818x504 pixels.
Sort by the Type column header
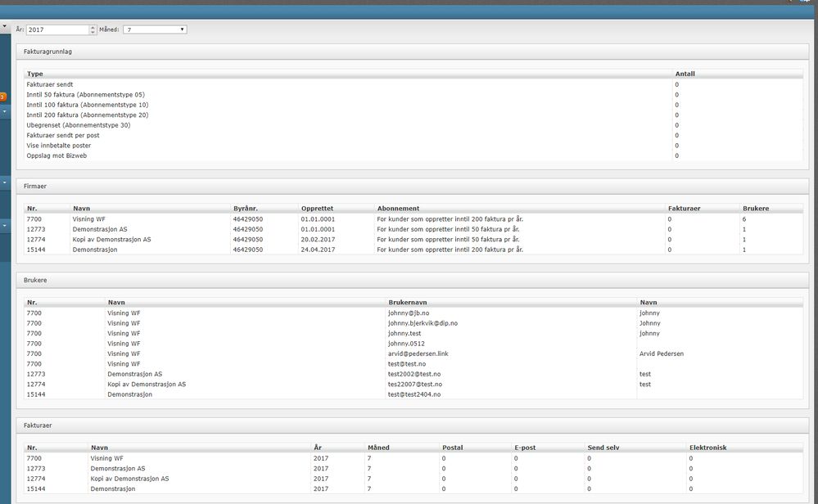348,74
